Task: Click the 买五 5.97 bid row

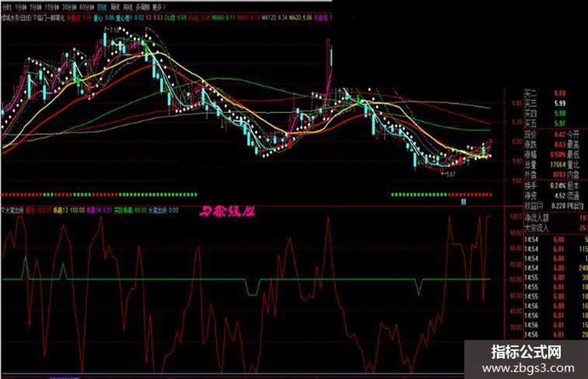Action: coord(544,123)
